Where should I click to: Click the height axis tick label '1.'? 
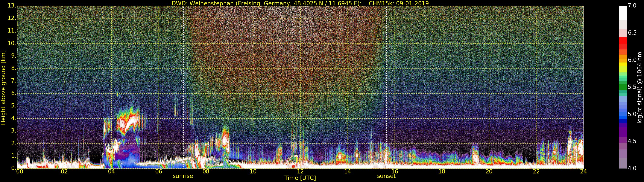pos(14,156)
